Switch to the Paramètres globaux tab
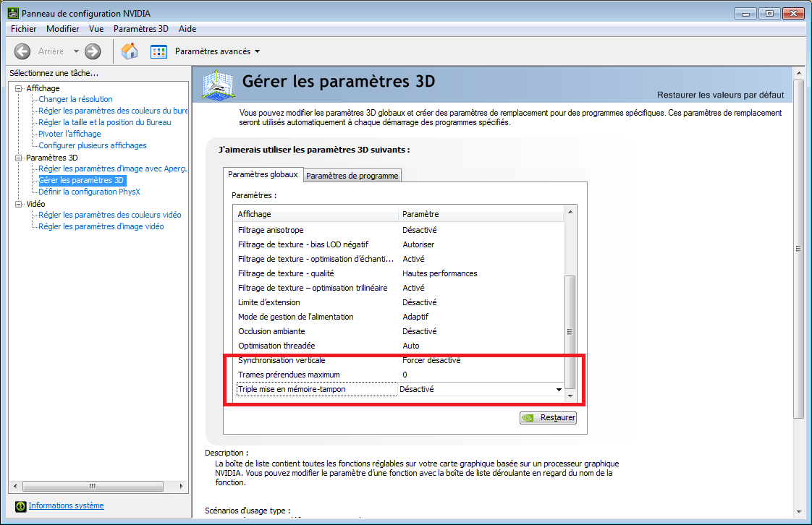This screenshot has height=525, width=812. click(x=263, y=175)
